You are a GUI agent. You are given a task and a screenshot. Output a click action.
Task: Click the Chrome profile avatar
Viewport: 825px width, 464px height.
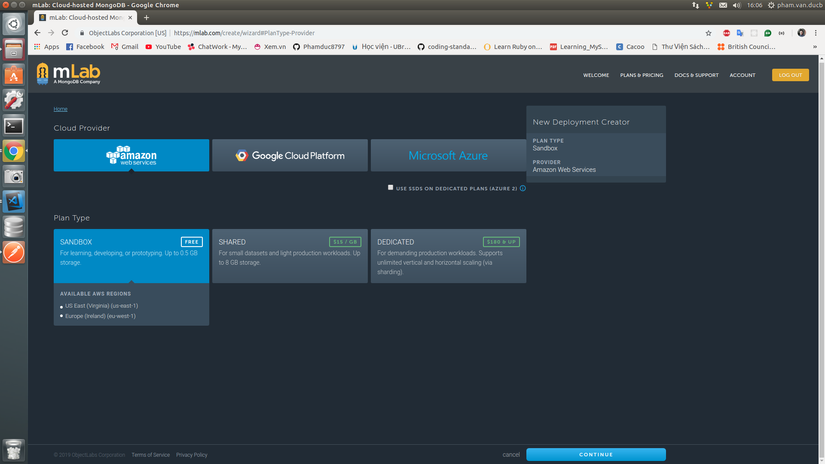pyautogui.click(x=801, y=33)
